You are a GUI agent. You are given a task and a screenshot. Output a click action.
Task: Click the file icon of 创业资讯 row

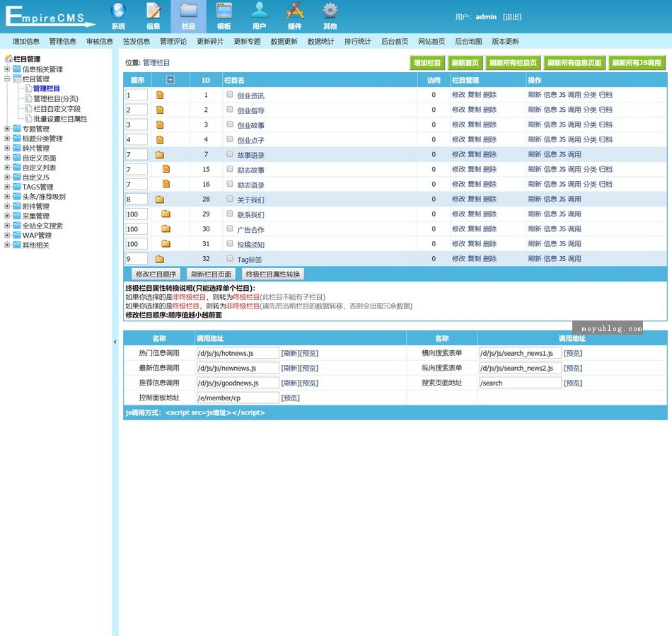[160, 95]
